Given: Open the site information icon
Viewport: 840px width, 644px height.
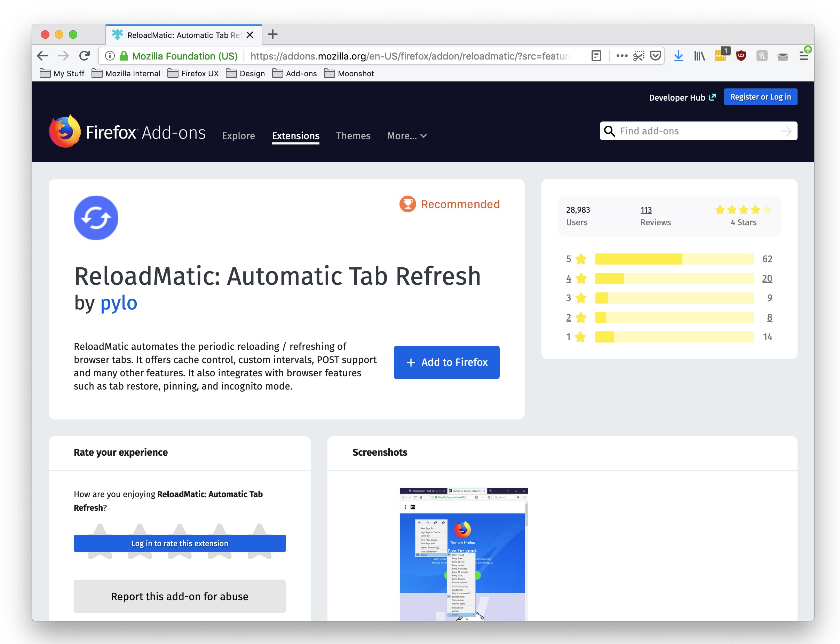Looking at the screenshot, I should [110, 56].
